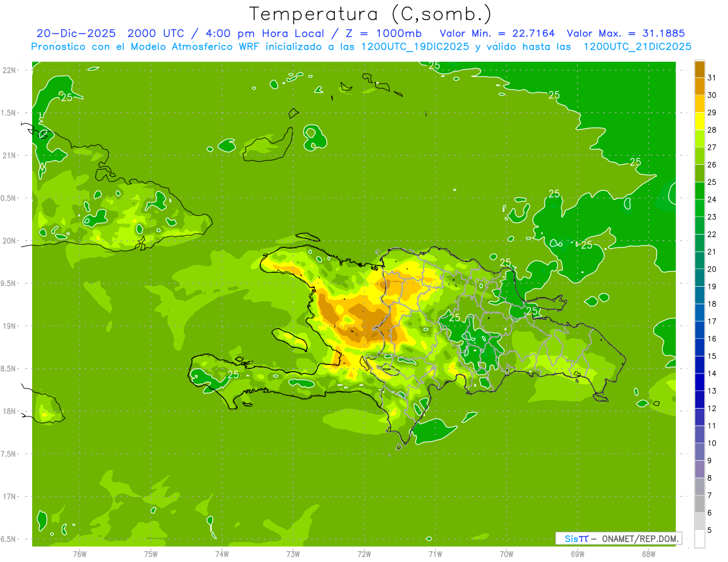Viewport: 728px width, 562px height.
Task: Click the "75W" longitude label
Action: [151, 554]
